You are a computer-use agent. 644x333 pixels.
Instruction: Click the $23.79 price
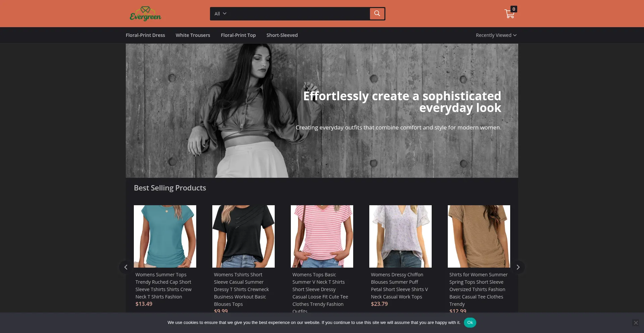tap(379, 304)
